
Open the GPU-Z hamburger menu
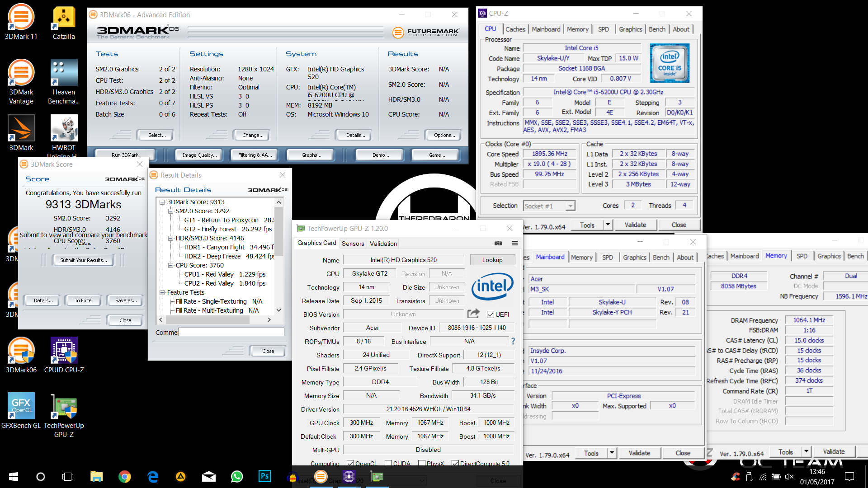tap(514, 243)
